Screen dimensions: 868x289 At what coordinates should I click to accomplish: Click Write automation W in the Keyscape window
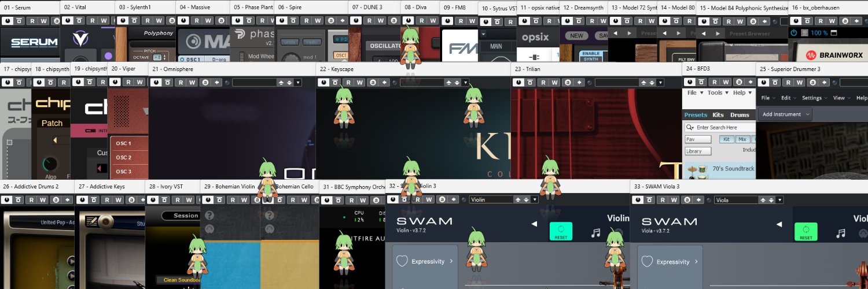(x=360, y=82)
